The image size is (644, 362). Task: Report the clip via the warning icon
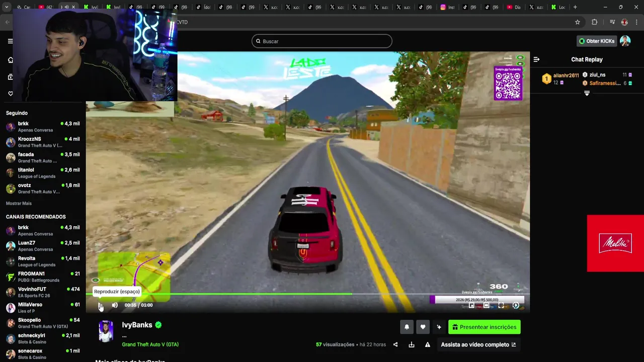point(428,344)
